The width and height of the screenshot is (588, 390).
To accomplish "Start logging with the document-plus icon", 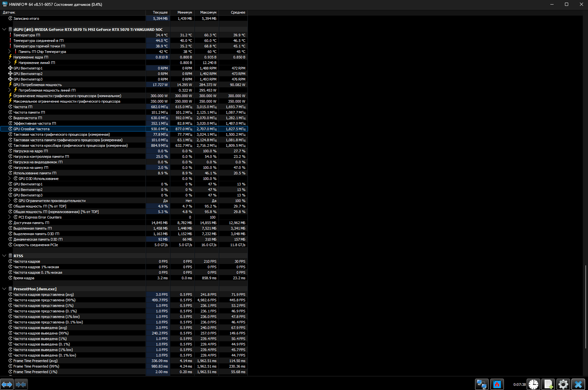I will pyautogui.click(x=548, y=384).
